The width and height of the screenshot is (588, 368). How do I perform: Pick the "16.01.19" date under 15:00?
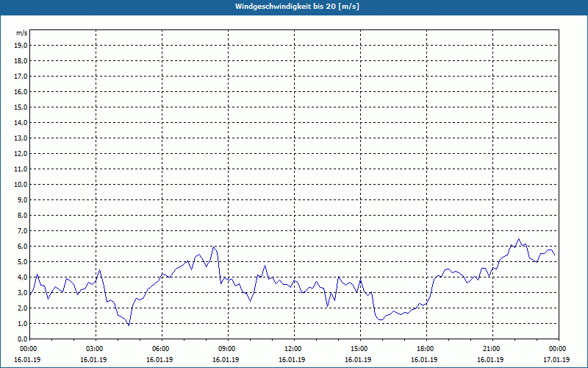pos(358,360)
